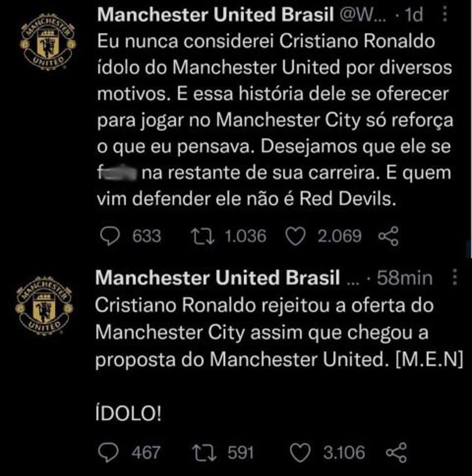
Task: Open the second tweet text mentioning [M.E.N]
Action: click(279, 333)
